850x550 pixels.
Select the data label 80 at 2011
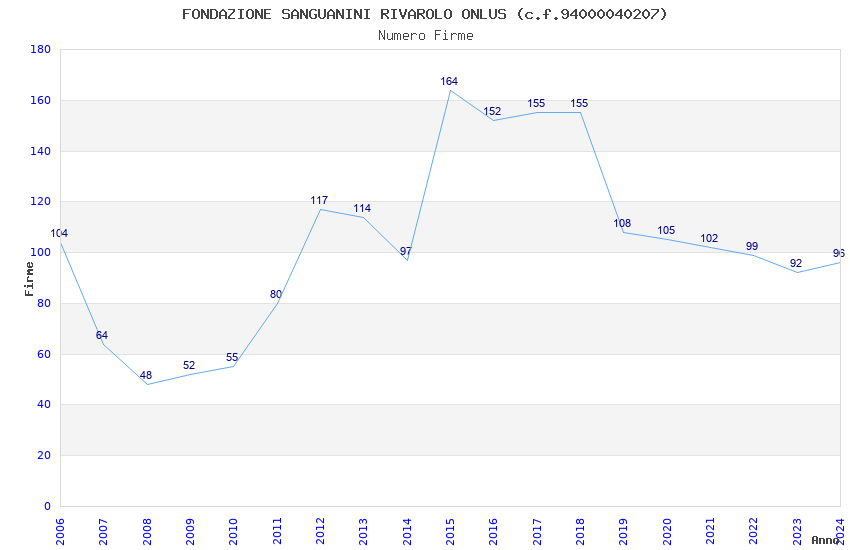tap(276, 294)
